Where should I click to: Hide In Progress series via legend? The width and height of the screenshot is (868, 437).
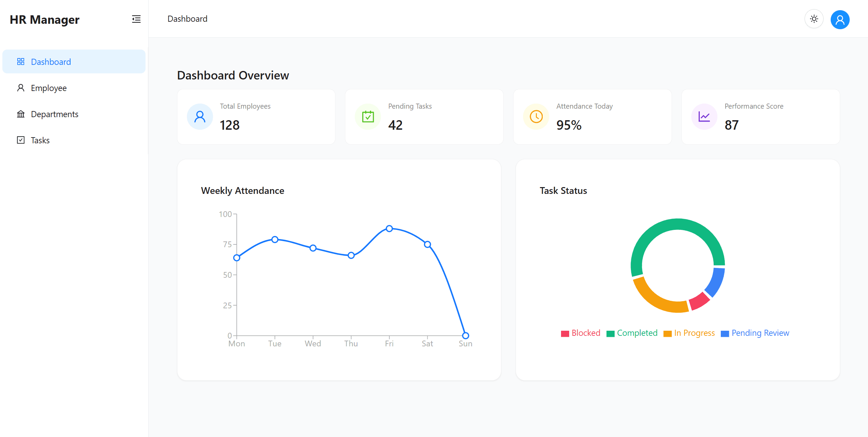point(689,333)
